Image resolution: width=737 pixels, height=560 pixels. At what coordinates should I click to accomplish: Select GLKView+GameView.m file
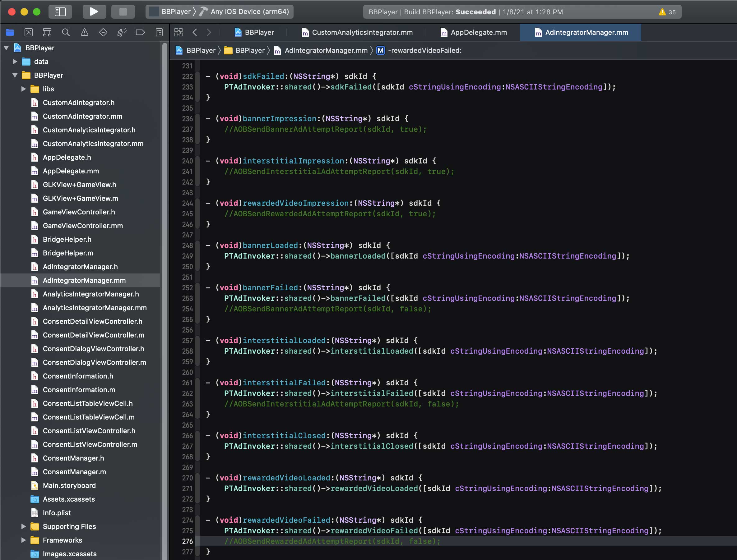click(x=80, y=198)
